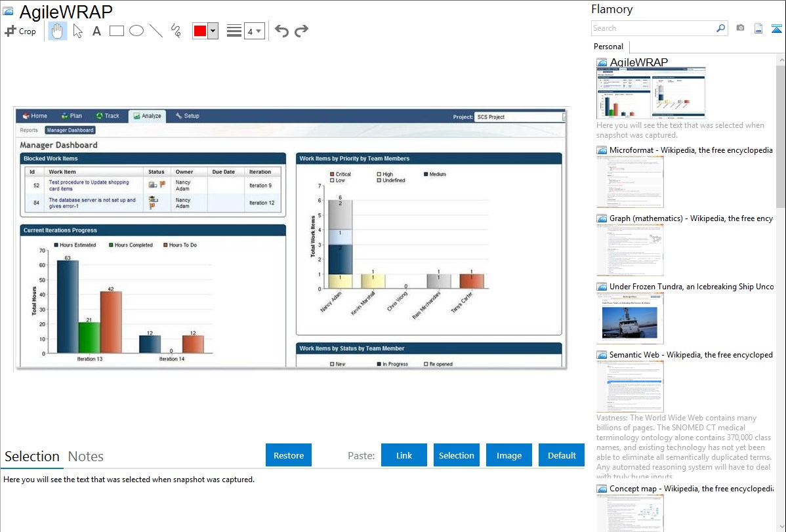Click the Analyze tab in the dashboard
Viewport: 786px width, 532px height.
click(148, 116)
